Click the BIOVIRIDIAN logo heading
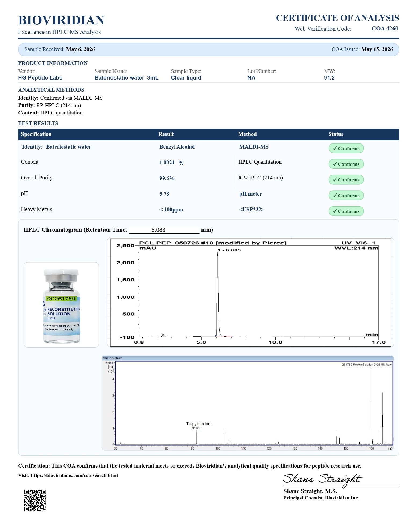411x532 pixels. point(61,20)
